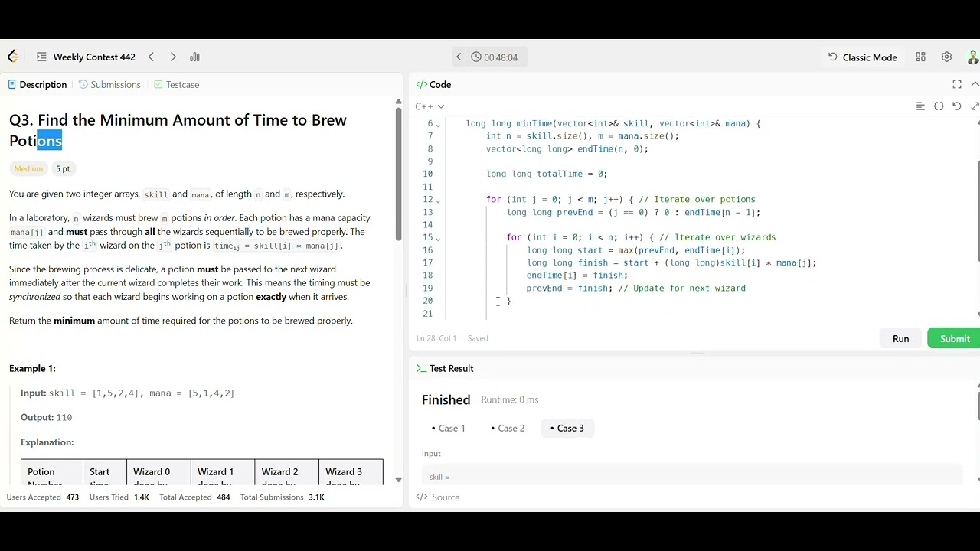This screenshot has width=980, height=551.
Task: Select Case 2 result
Action: click(508, 428)
